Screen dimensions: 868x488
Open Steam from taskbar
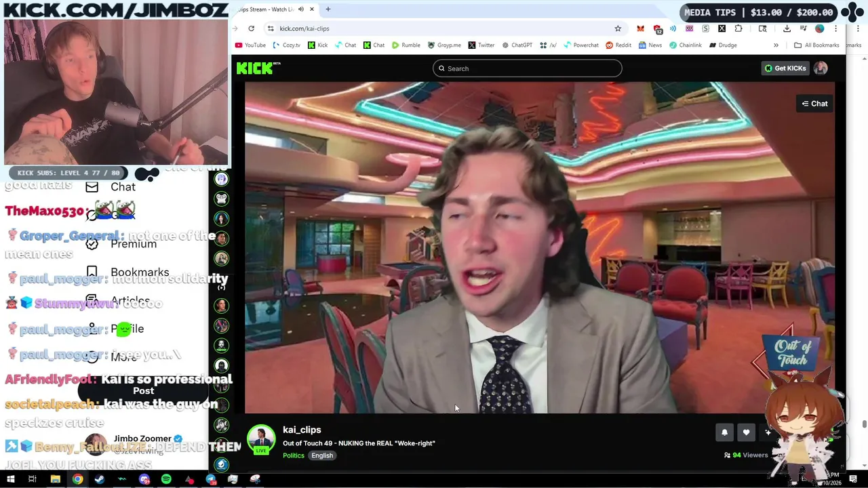point(100,479)
